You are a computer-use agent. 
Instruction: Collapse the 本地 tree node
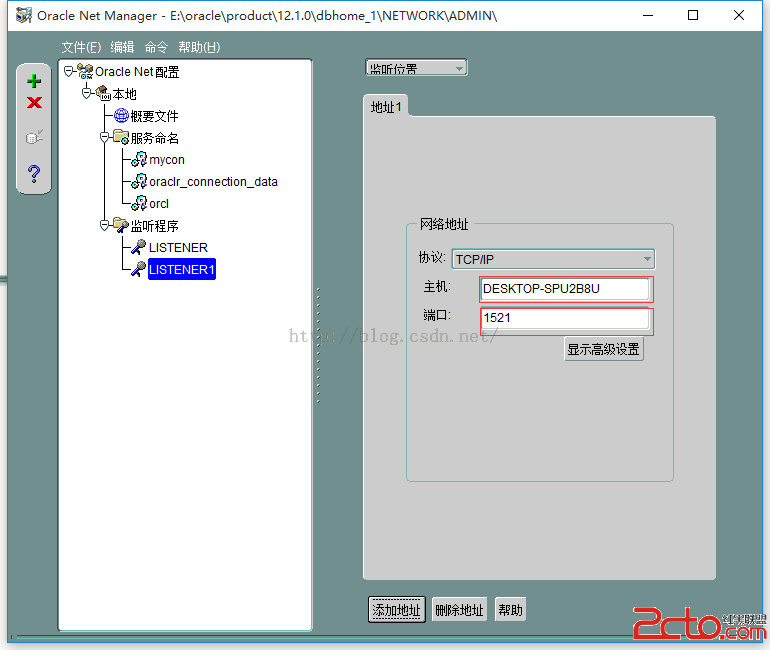click(87, 93)
